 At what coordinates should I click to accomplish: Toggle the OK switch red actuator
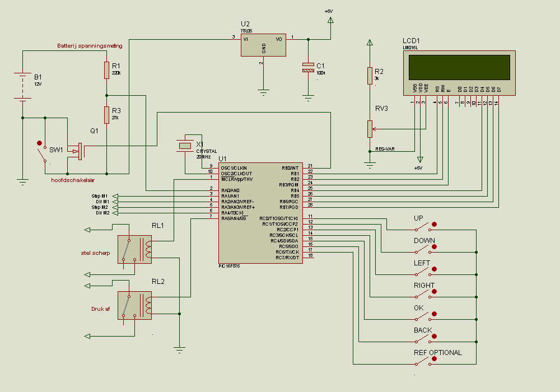(x=434, y=314)
